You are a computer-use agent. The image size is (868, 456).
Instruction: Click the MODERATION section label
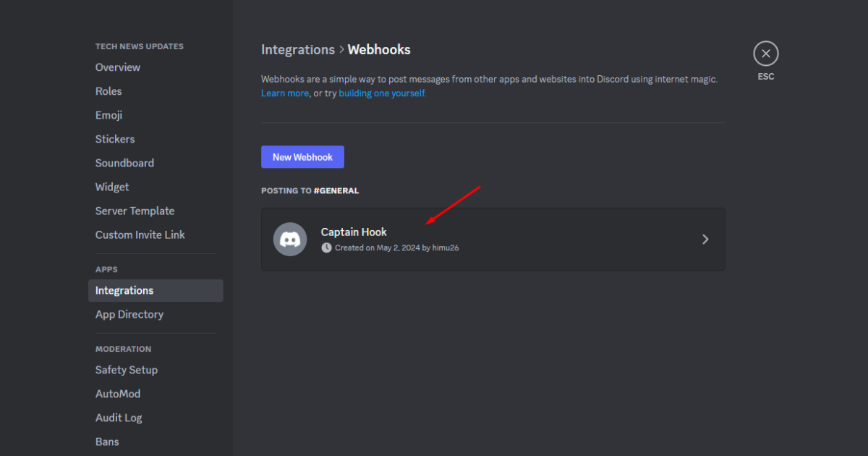click(124, 349)
